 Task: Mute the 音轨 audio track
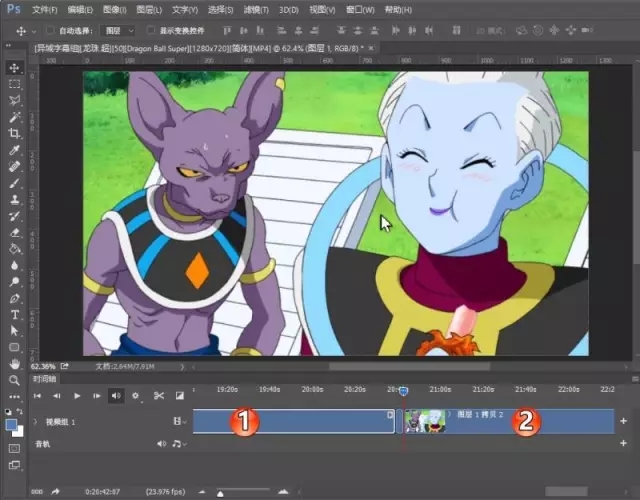pyautogui.click(x=162, y=444)
